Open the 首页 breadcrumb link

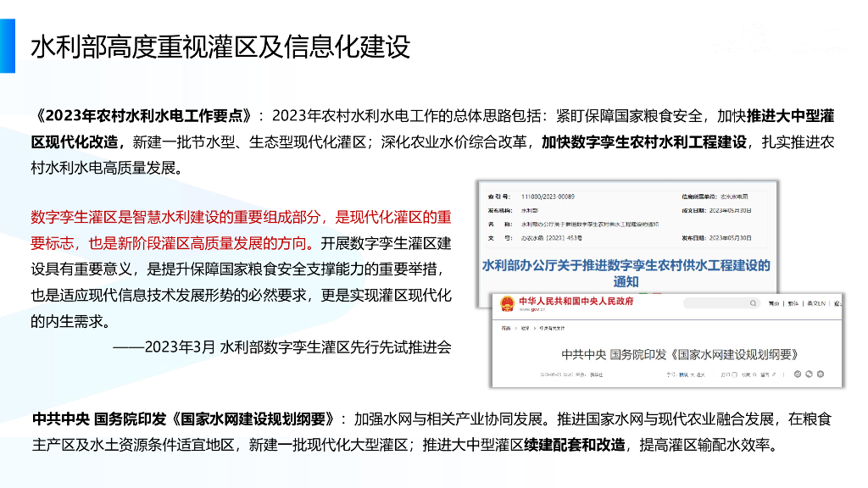coord(506,328)
